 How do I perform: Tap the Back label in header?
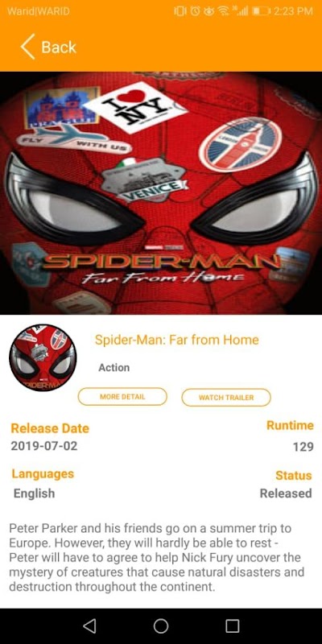[x=59, y=47]
